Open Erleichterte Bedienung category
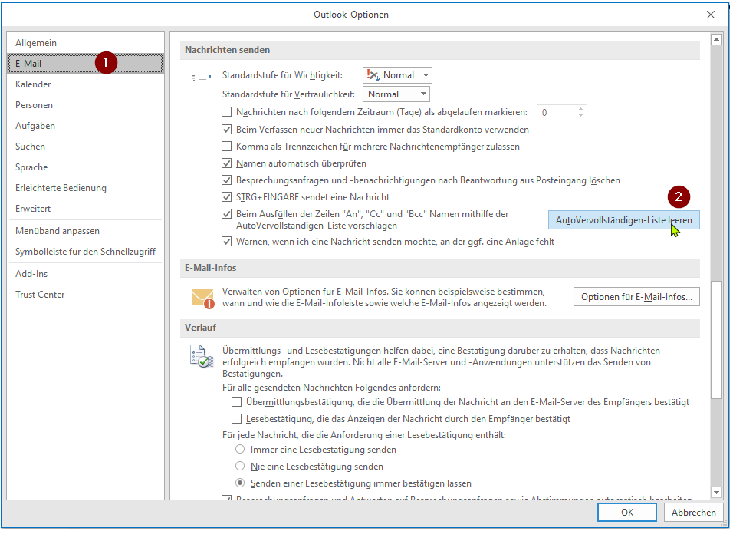 click(x=86, y=188)
